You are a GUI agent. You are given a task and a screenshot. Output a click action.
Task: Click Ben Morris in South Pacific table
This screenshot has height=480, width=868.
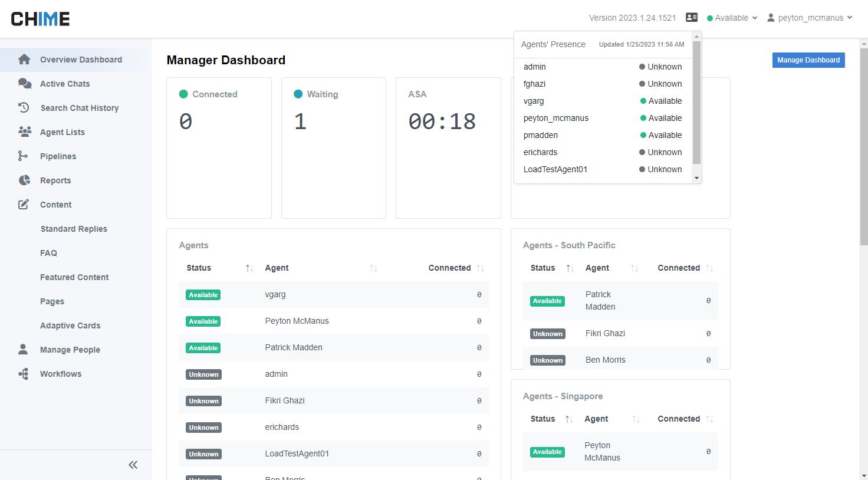(606, 360)
